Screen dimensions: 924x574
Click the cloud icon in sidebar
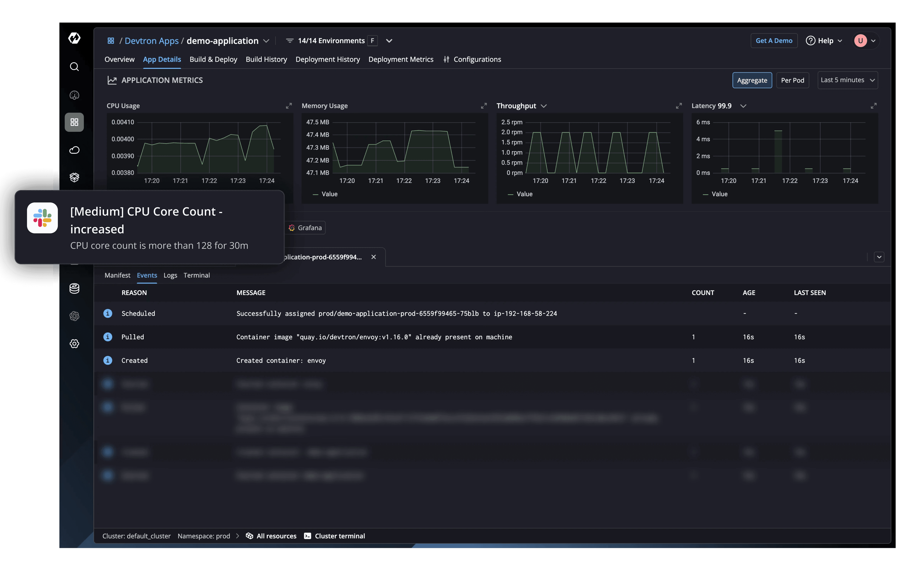(x=74, y=150)
